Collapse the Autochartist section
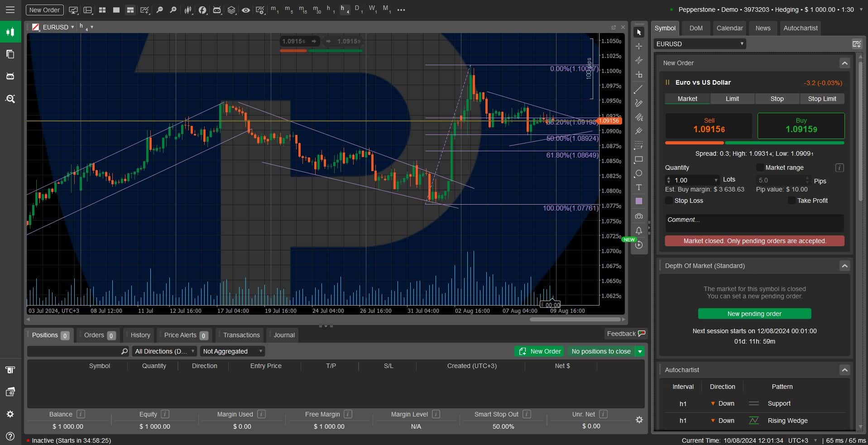The width and height of the screenshot is (868, 445). pos(844,370)
